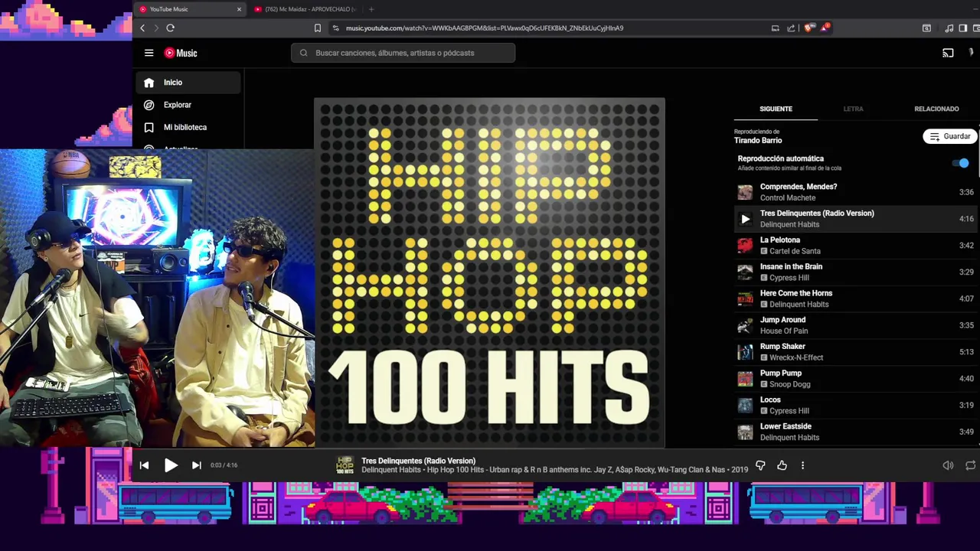This screenshot has height=551, width=980.
Task: Open a new browser tab
Action: coord(371,9)
